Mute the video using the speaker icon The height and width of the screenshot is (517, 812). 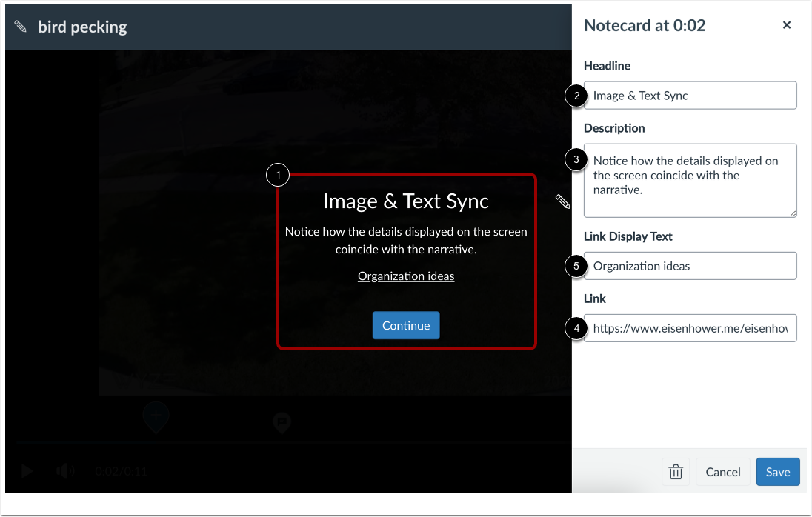[65, 471]
